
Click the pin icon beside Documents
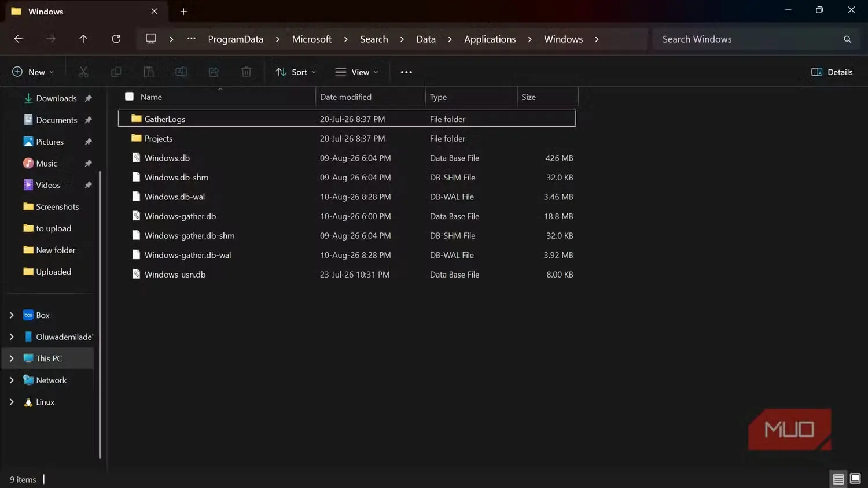pos(88,120)
